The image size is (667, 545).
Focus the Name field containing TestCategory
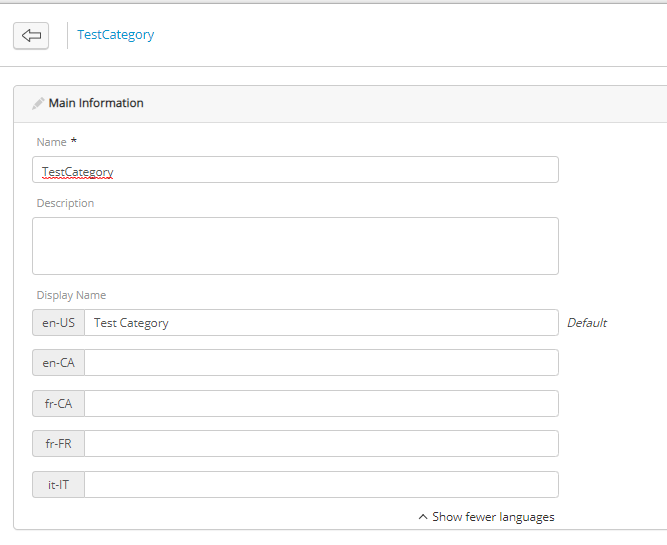(295, 170)
